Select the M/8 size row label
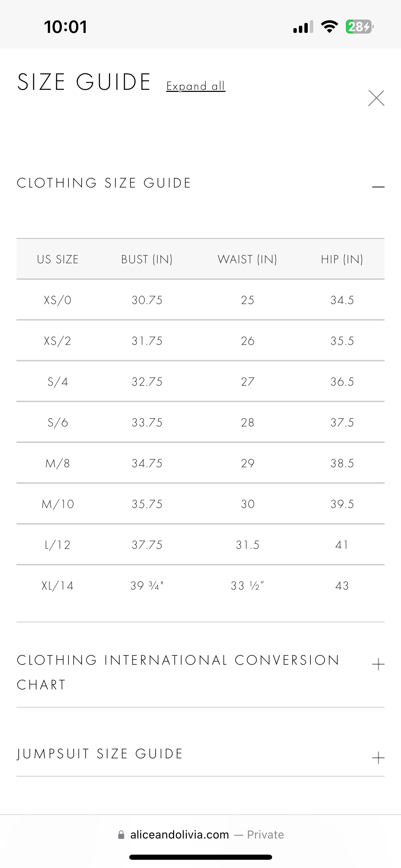This screenshot has height=868, width=401. (x=58, y=463)
